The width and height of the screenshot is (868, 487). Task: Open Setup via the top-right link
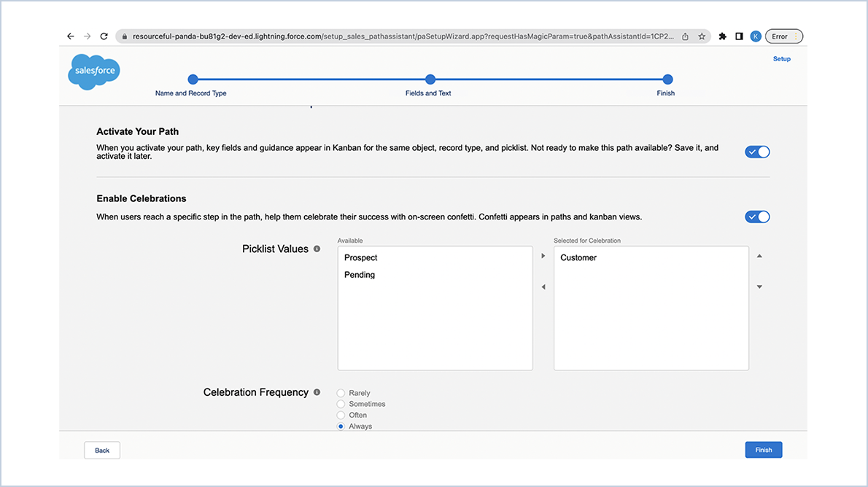[781, 58]
